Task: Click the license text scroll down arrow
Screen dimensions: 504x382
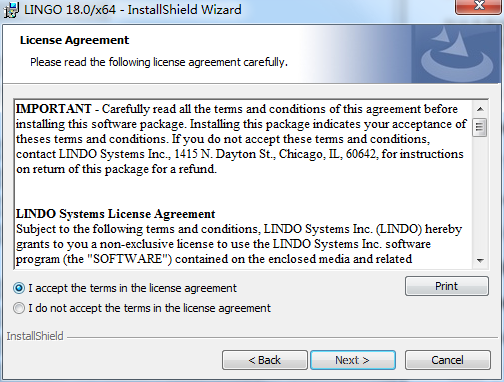Action: 480,260
